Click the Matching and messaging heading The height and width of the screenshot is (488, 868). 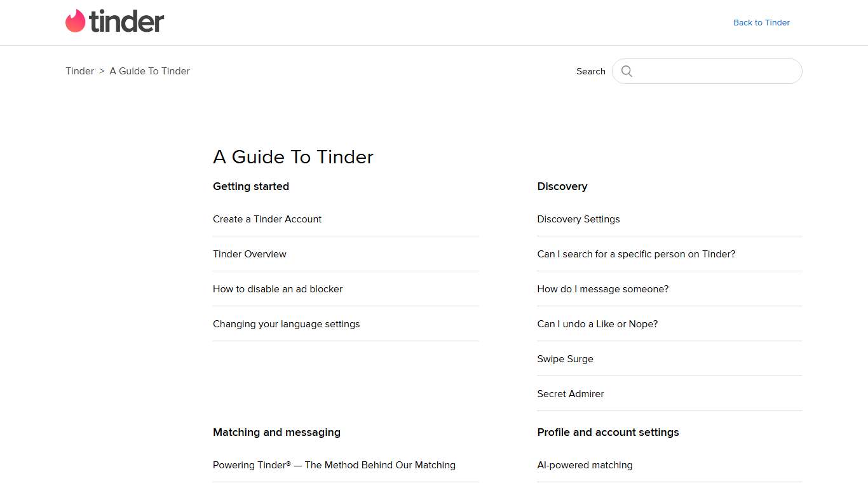[x=276, y=432]
